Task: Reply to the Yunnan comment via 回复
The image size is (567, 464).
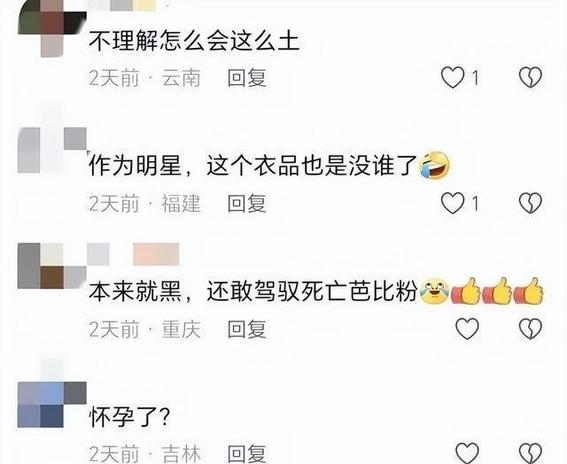Action: click(x=247, y=78)
